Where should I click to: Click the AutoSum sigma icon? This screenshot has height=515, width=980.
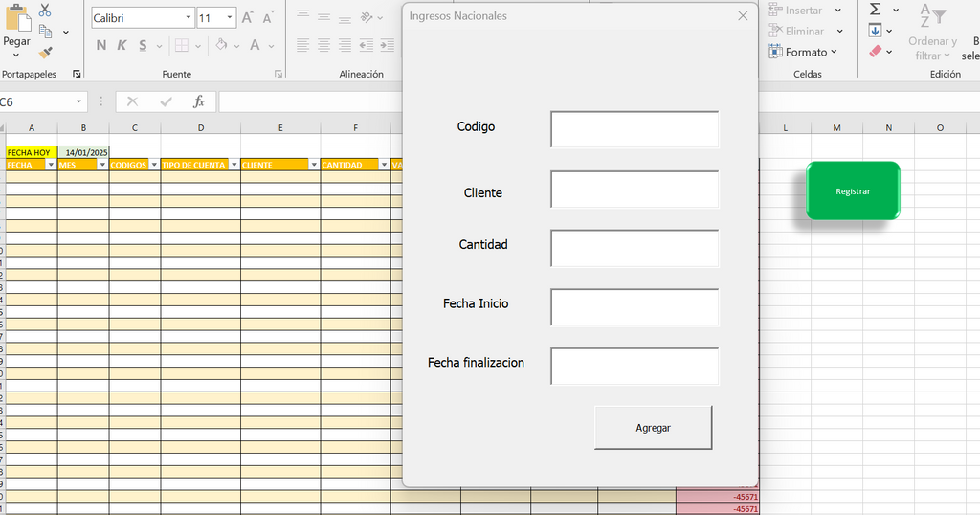[x=875, y=10]
